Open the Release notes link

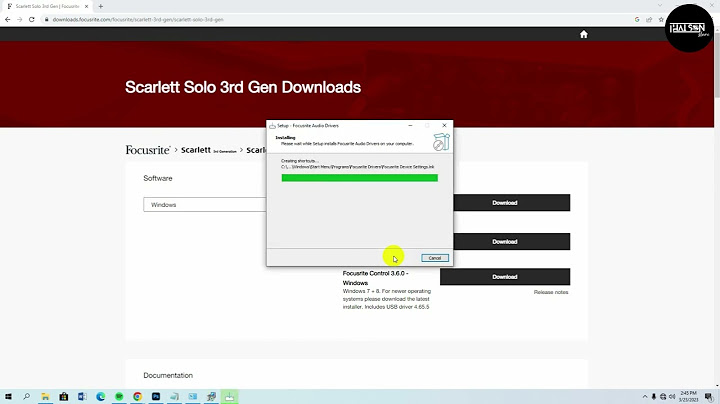coord(551,292)
